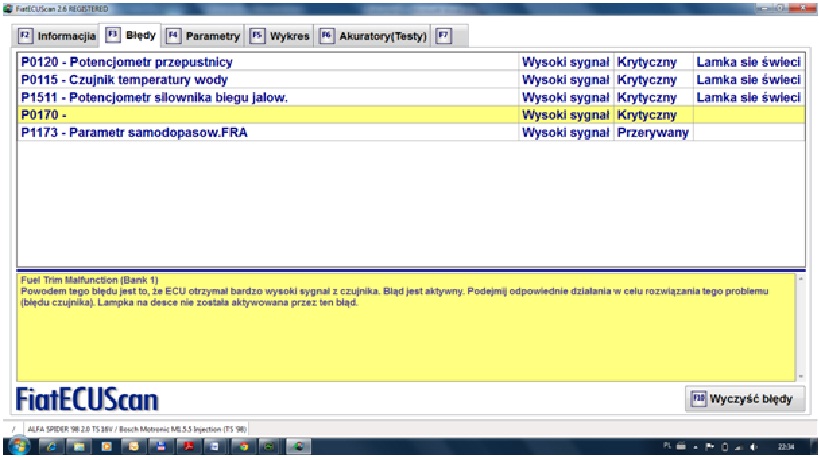Open the Akuratory(Testy) tab
The width and height of the screenshot is (819, 460).
373,36
